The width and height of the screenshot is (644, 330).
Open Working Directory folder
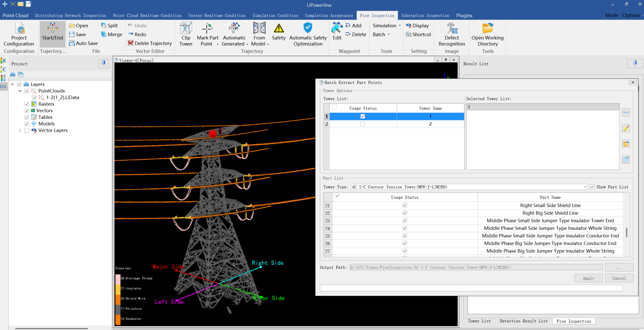488,34
